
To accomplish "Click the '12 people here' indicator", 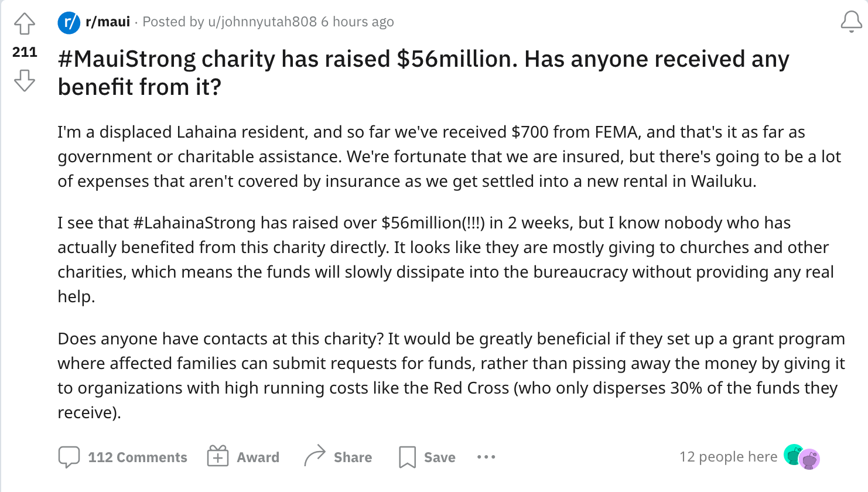I will click(728, 457).
